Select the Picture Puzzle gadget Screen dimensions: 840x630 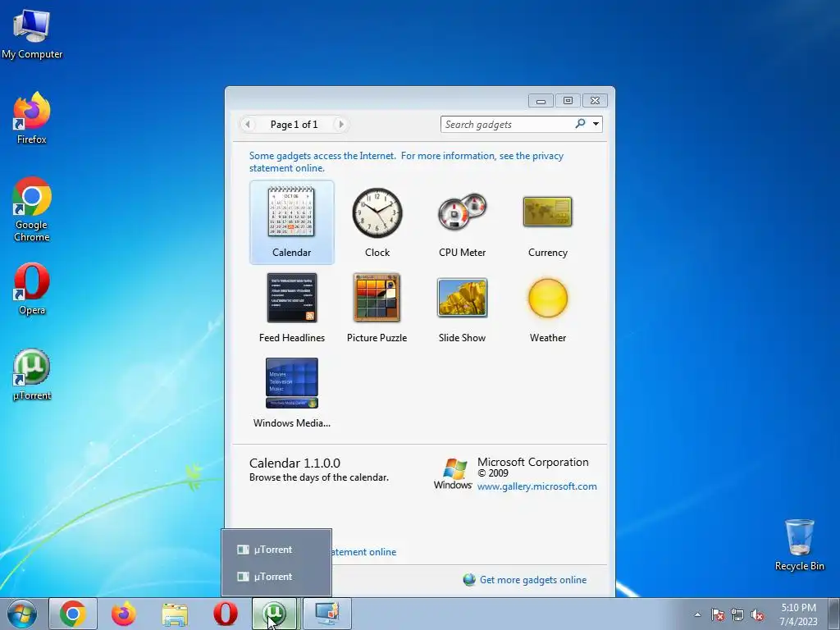(377, 308)
